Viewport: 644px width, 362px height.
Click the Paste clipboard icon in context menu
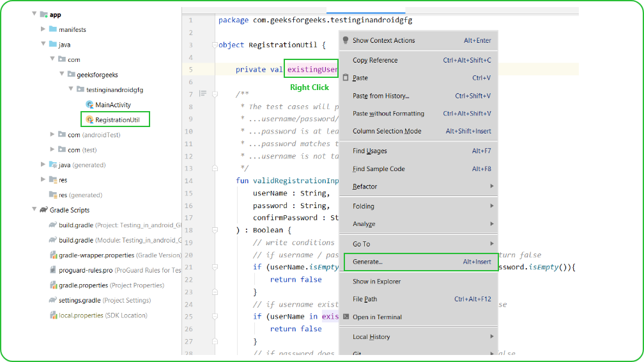346,78
